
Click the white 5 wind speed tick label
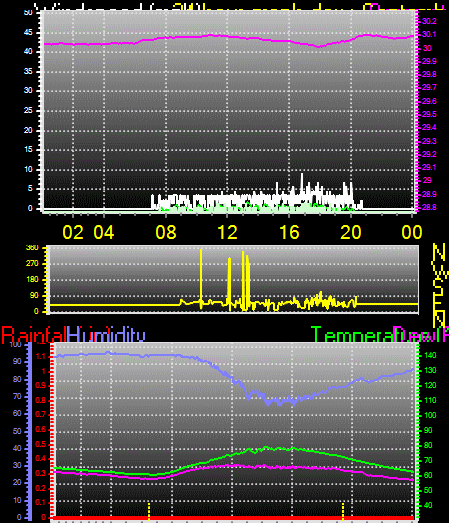pos(30,188)
